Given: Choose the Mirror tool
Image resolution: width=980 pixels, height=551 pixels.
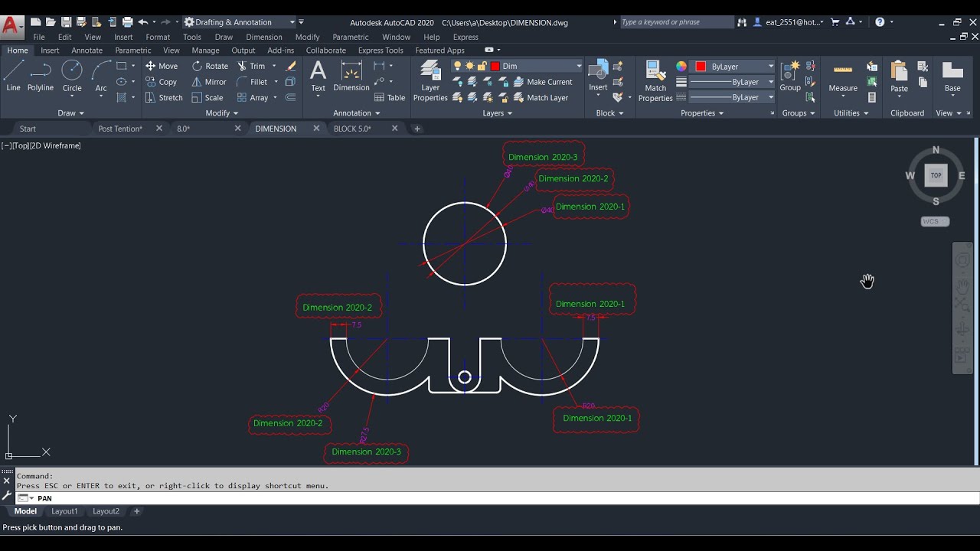Looking at the screenshot, I should tap(209, 82).
